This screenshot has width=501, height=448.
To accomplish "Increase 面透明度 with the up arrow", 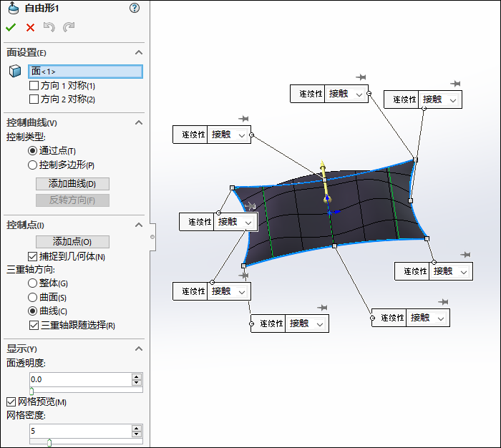I will click(x=137, y=376).
